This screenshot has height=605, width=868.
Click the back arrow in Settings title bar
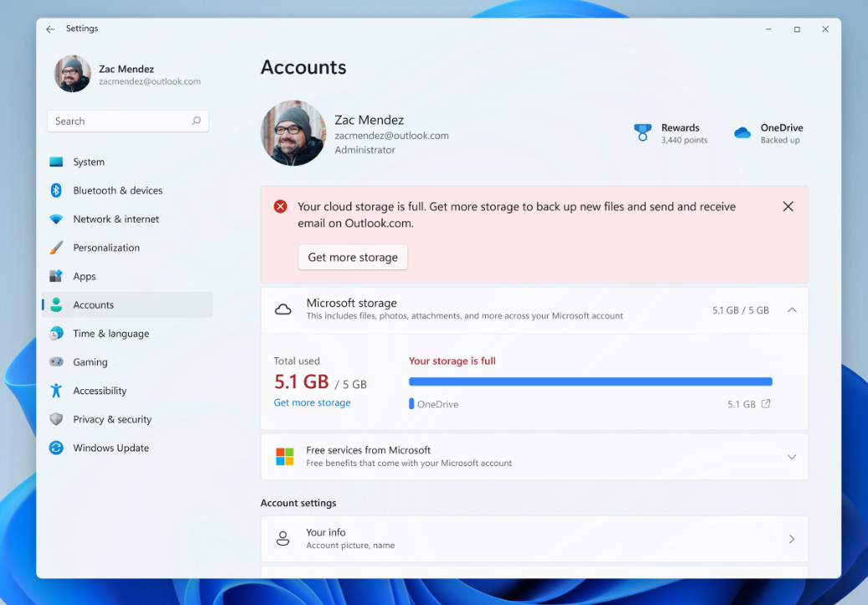tap(50, 29)
